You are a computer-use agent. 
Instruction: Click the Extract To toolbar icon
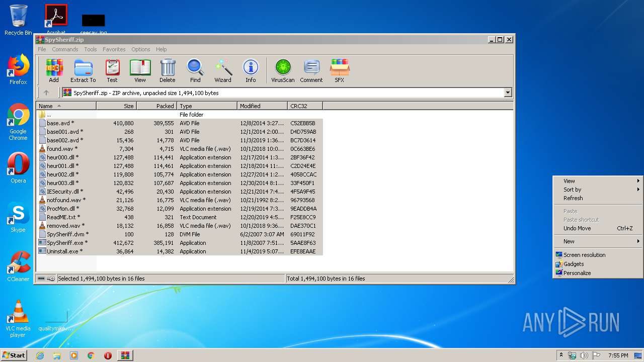(83, 71)
